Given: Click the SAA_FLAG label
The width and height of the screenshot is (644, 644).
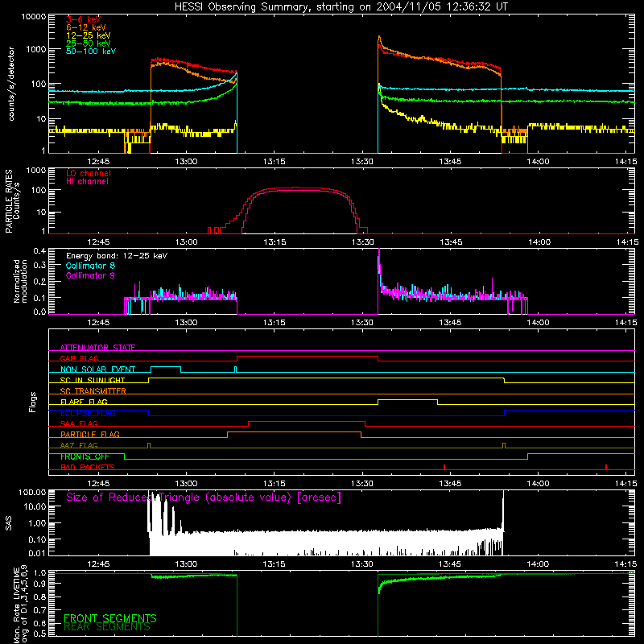Looking at the screenshot, I should 79,423.
